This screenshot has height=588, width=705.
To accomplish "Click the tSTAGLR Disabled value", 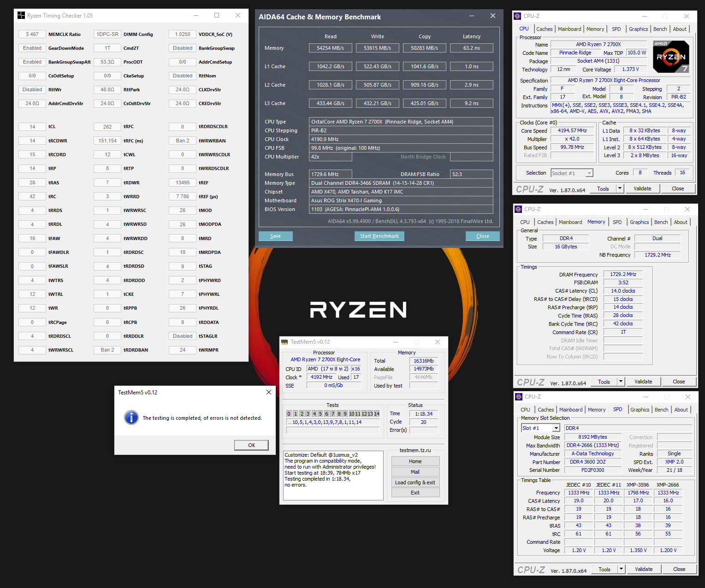I will 182,336.
